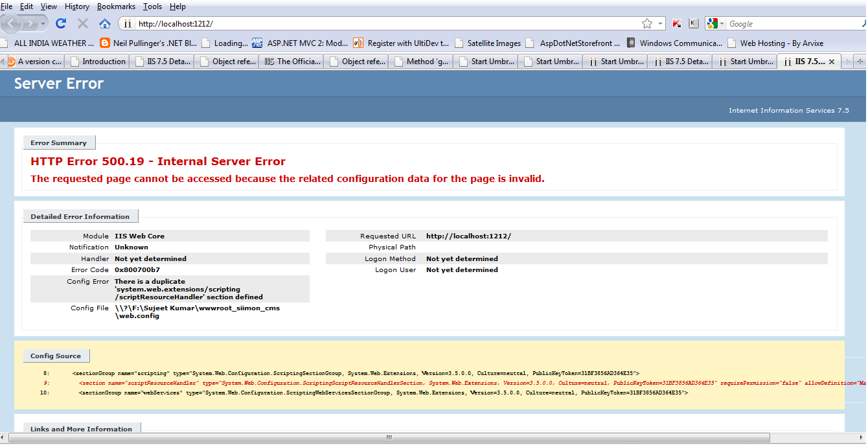
Task: Click the site identity icon in the address bar
Action: 128,23
